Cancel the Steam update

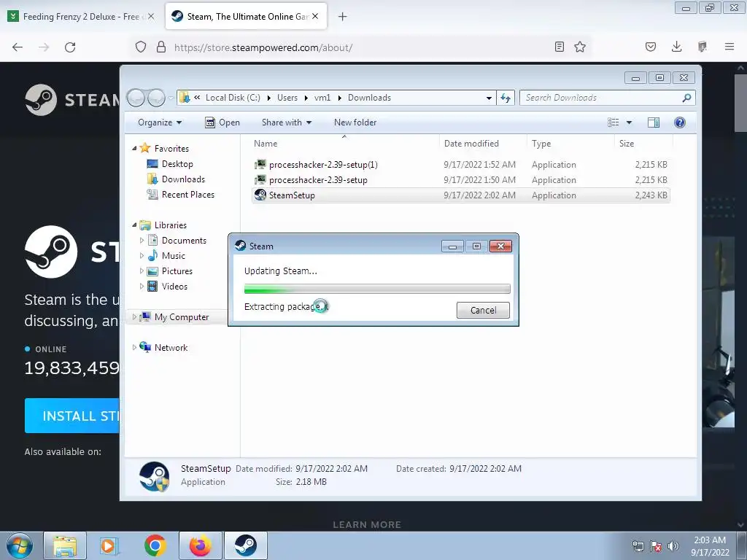(x=483, y=311)
